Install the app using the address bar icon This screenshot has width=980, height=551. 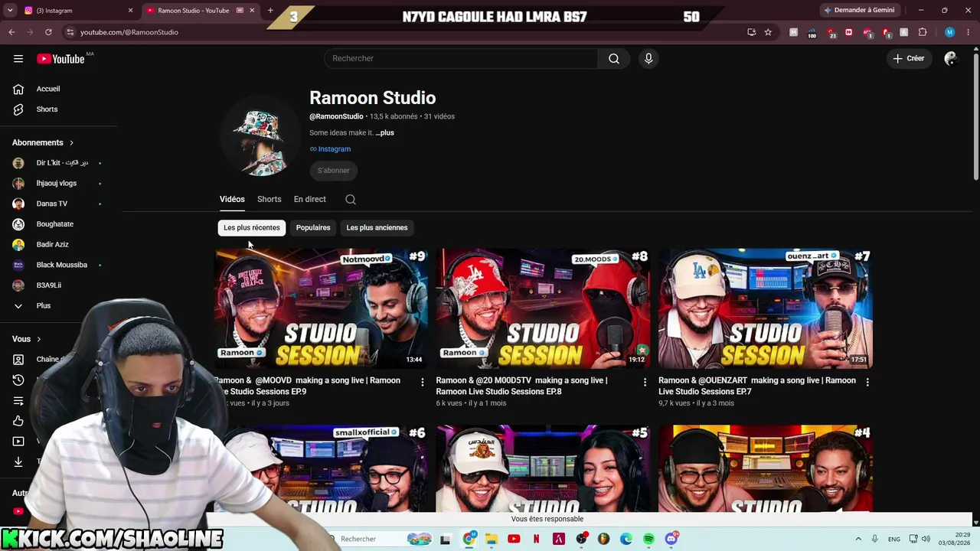point(751,32)
